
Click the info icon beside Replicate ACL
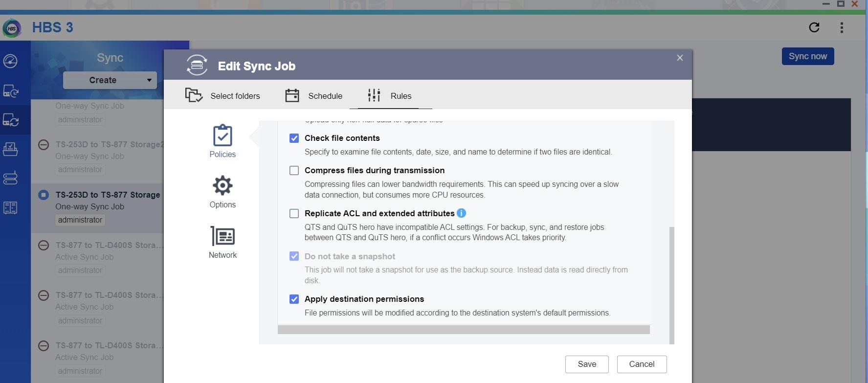tap(461, 213)
